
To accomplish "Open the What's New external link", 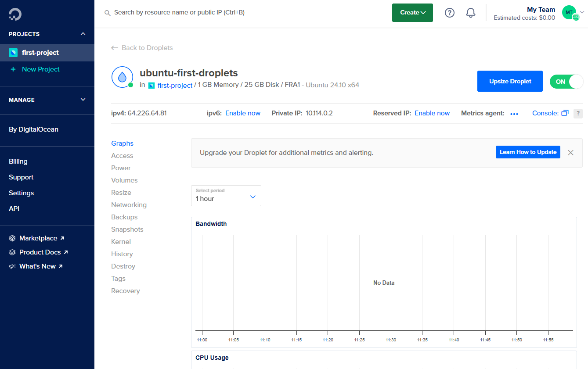I will (x=41, y=266).
